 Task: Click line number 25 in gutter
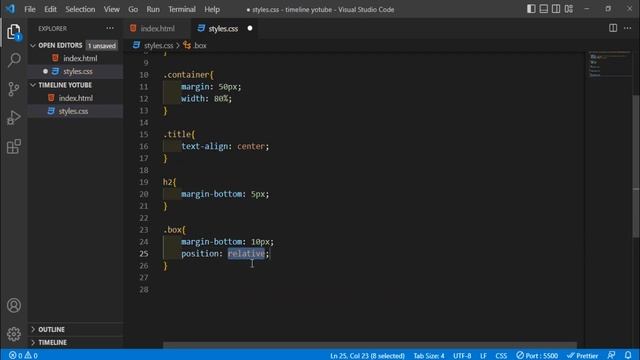(x=144, y=253)
